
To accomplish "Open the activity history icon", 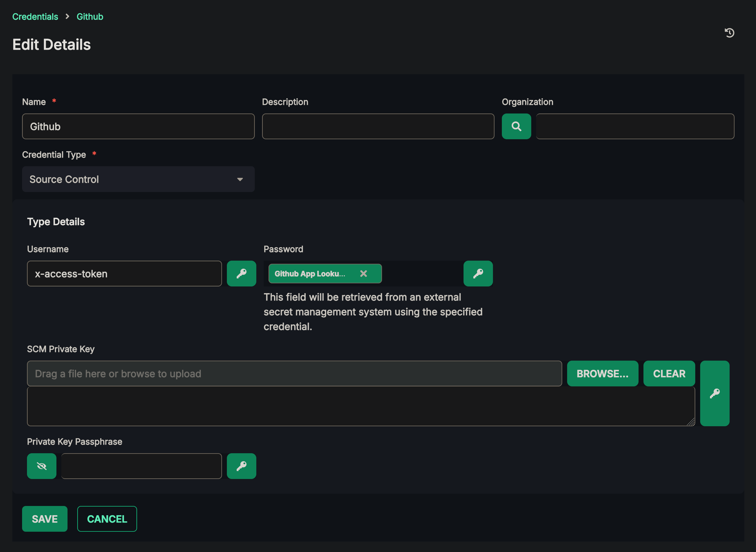I will click(x=729, y=33).
